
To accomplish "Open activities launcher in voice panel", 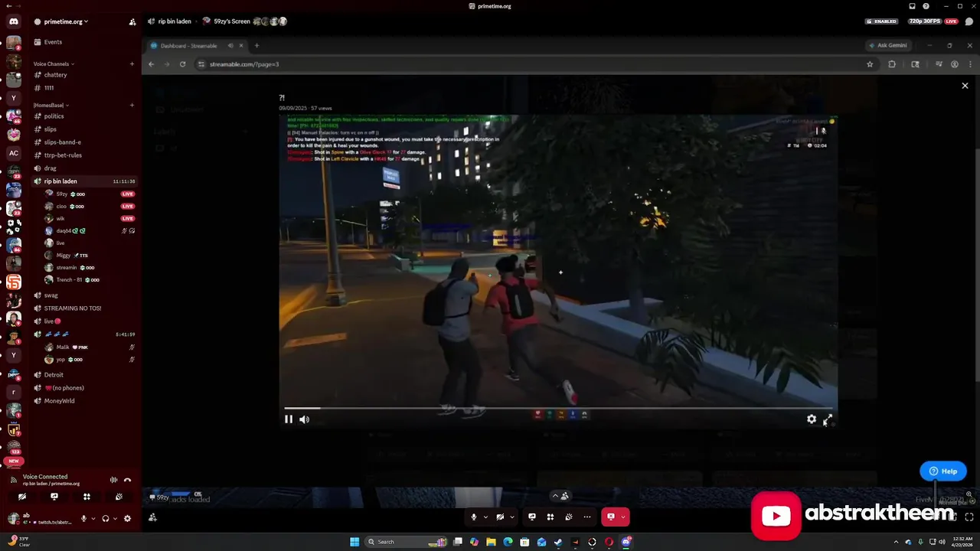I will point(87,497).
